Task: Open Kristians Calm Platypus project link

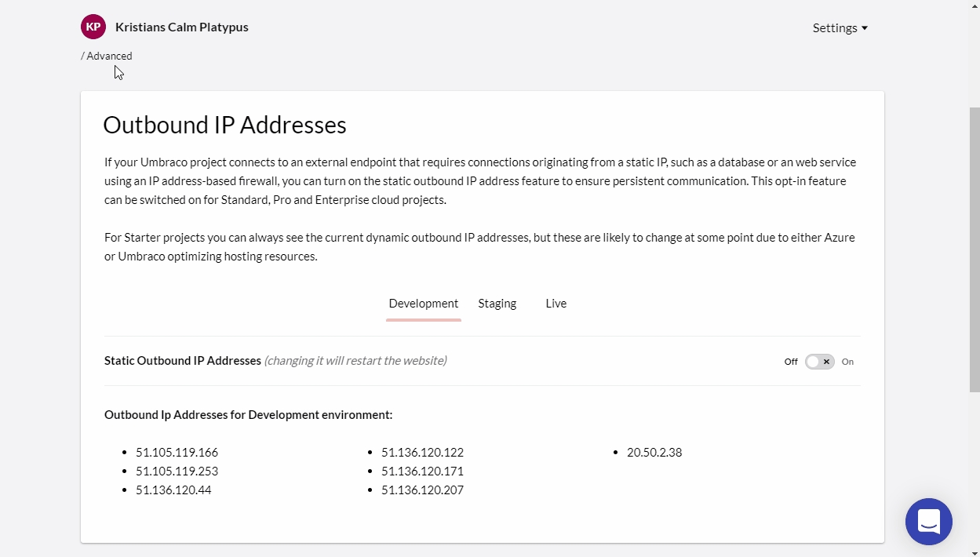Action: click(181, 27)
